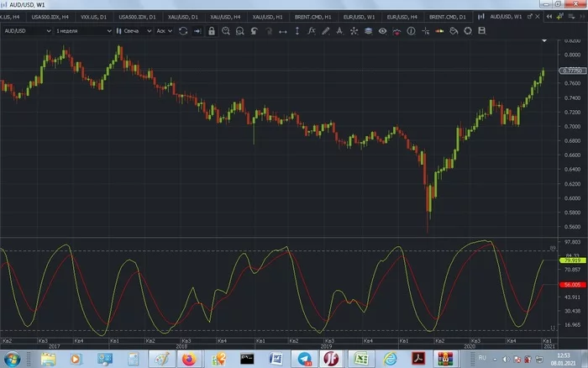Expand the small arrow above the price scale
588x368 pixels.
(544, 40)
